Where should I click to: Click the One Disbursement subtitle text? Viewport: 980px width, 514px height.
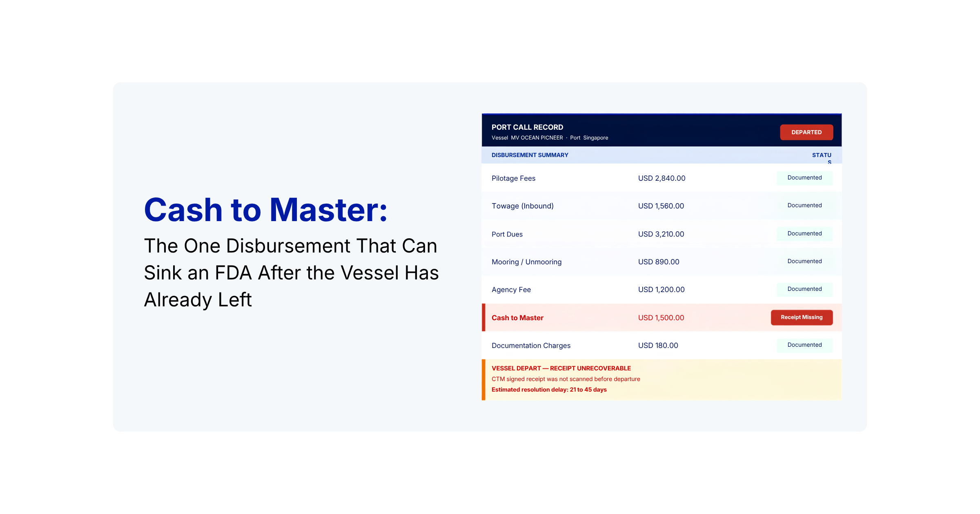point(291,273)
